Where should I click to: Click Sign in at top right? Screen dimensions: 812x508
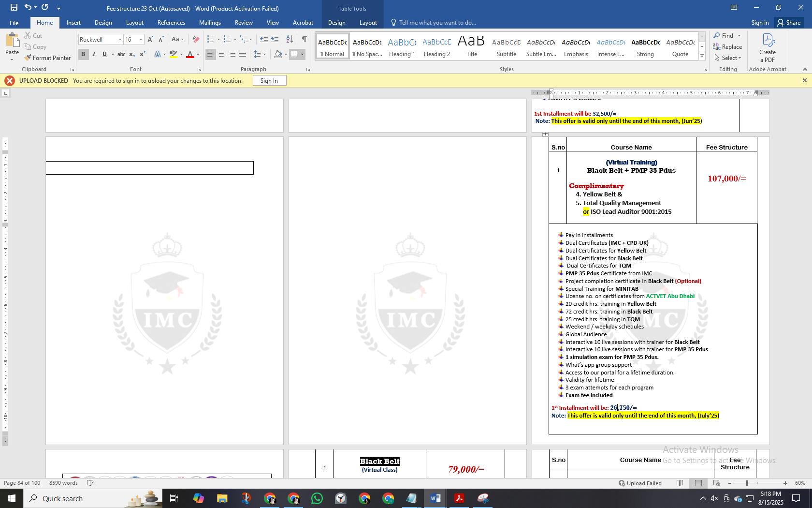click(760, 23)
